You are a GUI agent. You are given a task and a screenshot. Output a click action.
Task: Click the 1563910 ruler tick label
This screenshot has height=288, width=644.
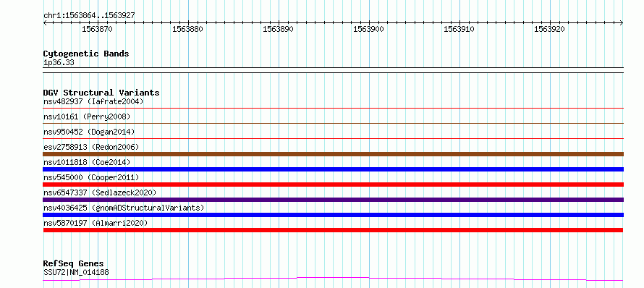[459, 29]
